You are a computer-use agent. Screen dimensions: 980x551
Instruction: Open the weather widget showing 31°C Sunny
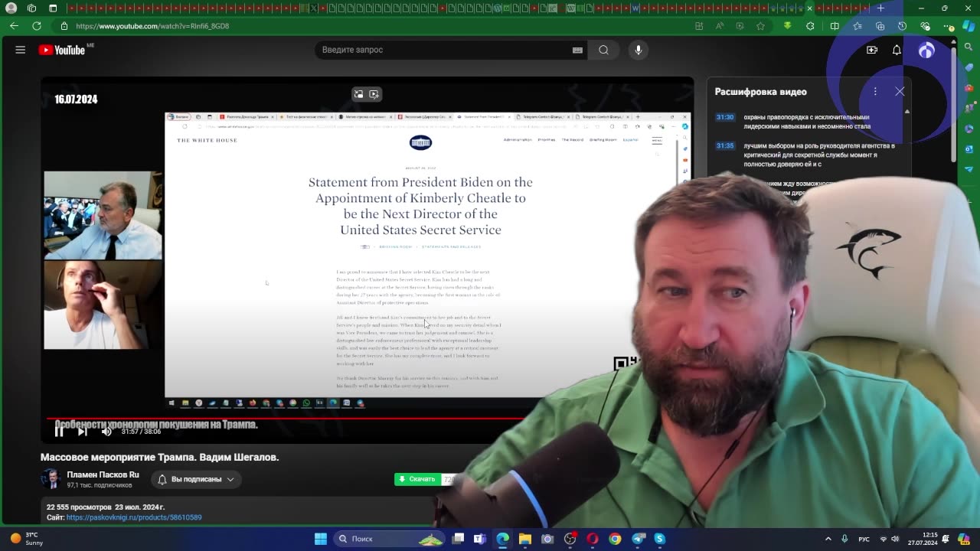pyautogui.click(x=27, y=539)
